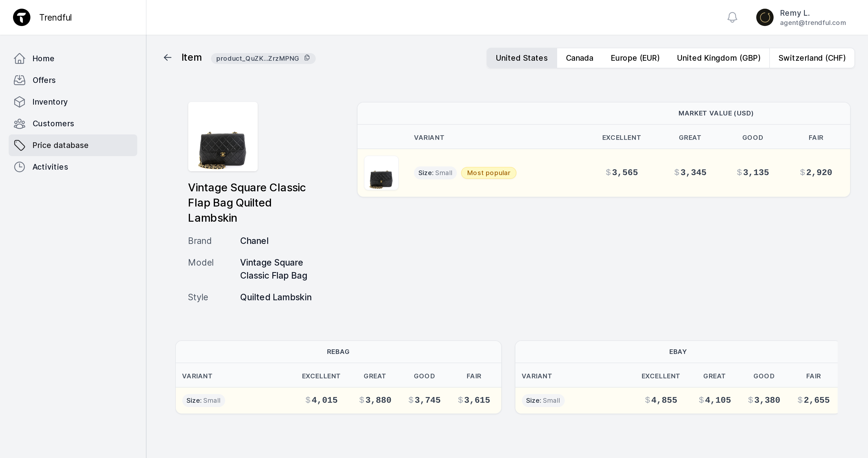The width and height of the screenshot is (868, 458).
Task: Open the notifications bell
Action: pos(732,17)
